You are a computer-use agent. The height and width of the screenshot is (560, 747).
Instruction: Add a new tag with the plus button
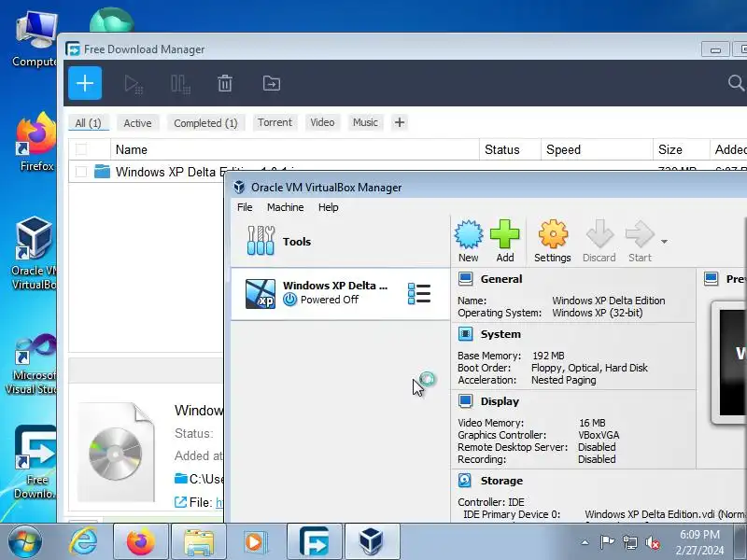[400, 122]
